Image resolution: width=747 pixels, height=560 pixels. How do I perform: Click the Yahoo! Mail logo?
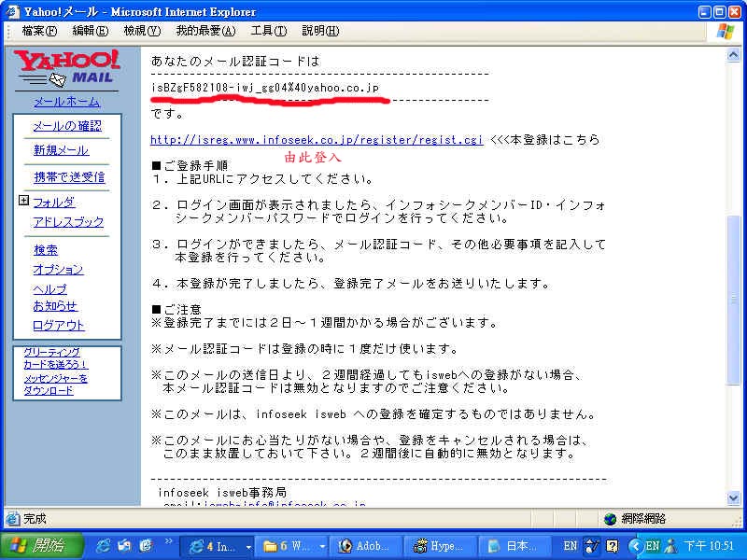pyautogui.click(x=66, y=67)
